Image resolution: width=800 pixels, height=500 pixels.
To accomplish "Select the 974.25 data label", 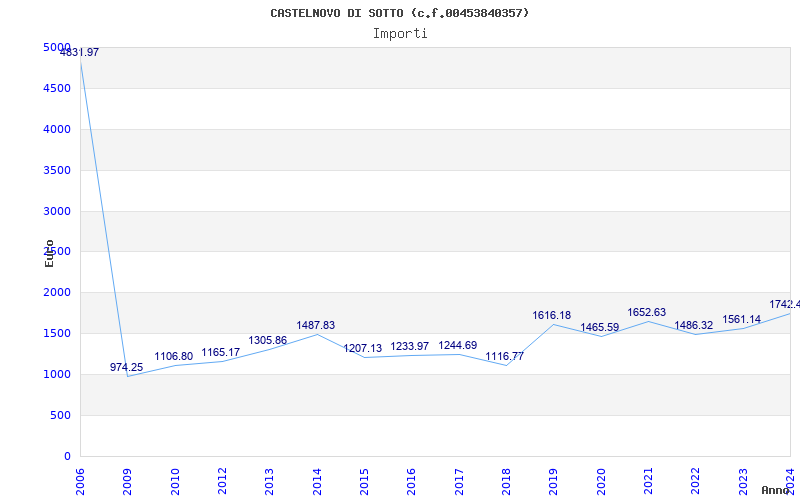I will 127,367.
